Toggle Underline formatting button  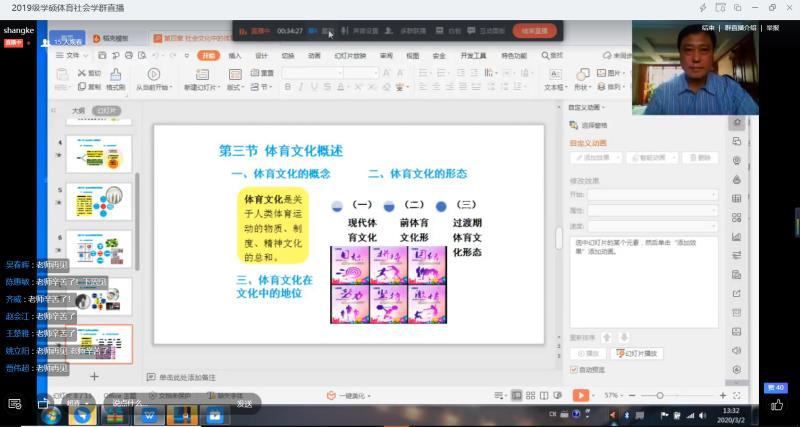coord(316,87)
